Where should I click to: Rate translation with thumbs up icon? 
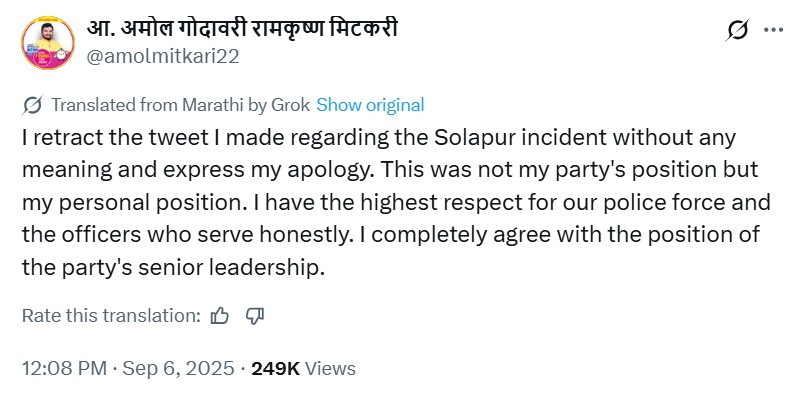pyautogui.click(x=221, y=316)
